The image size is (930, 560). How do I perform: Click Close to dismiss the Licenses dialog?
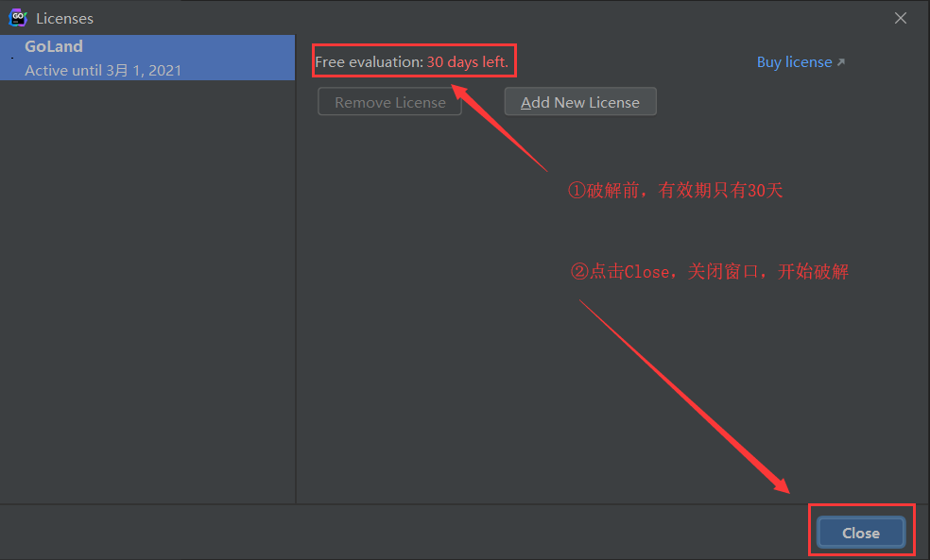pos(859,532)
